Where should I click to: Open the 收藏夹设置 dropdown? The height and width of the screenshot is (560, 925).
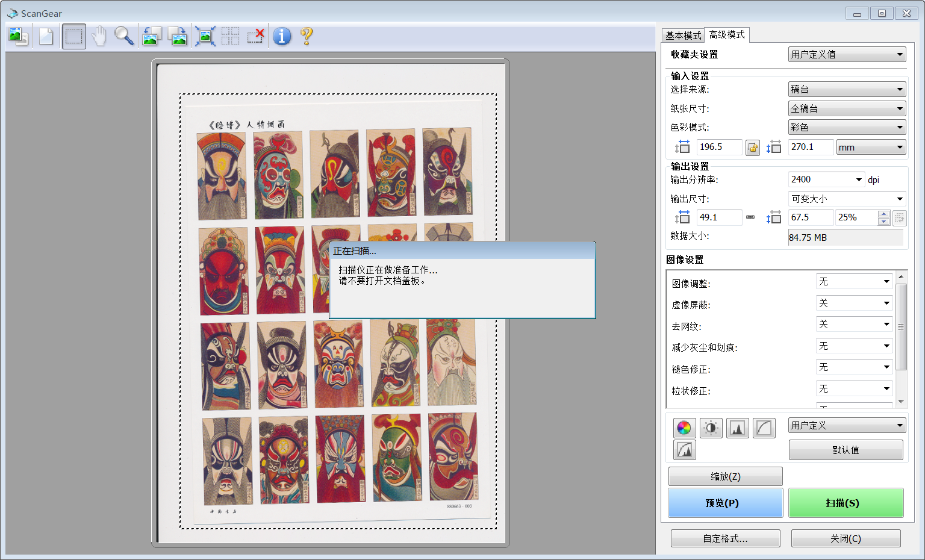click(x=847, y=55)
